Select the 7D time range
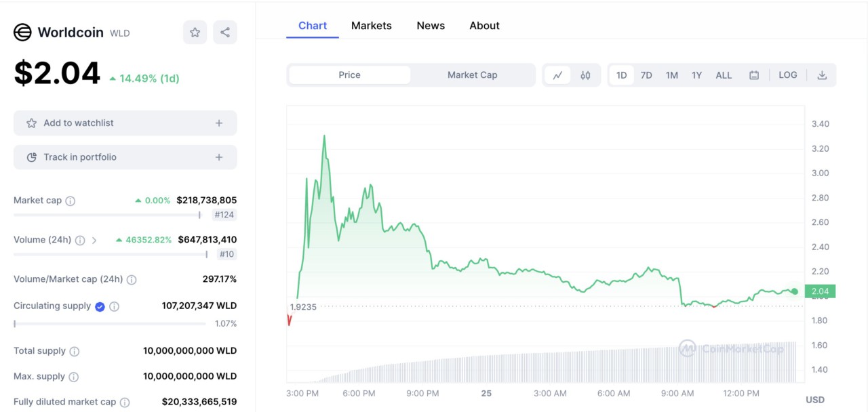The height and width of the screenshot is (412, 868). tap(646, 75)
